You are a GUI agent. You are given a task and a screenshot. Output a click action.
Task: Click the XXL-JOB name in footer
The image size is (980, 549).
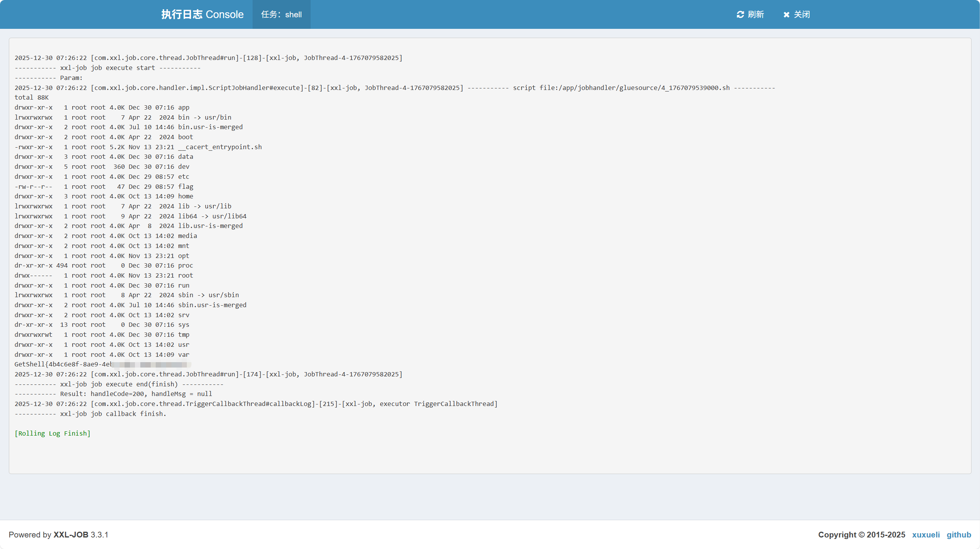[x=71, y=534]
